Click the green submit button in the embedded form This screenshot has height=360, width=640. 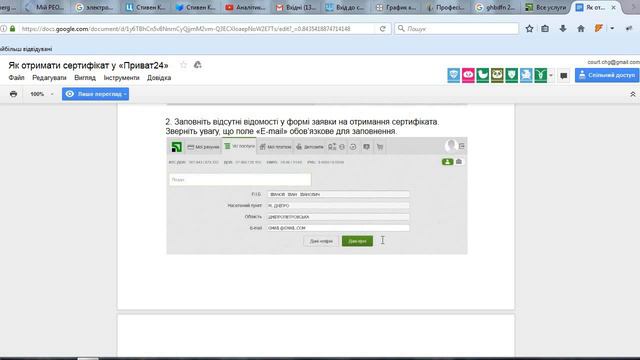click(x=357, y=241)
